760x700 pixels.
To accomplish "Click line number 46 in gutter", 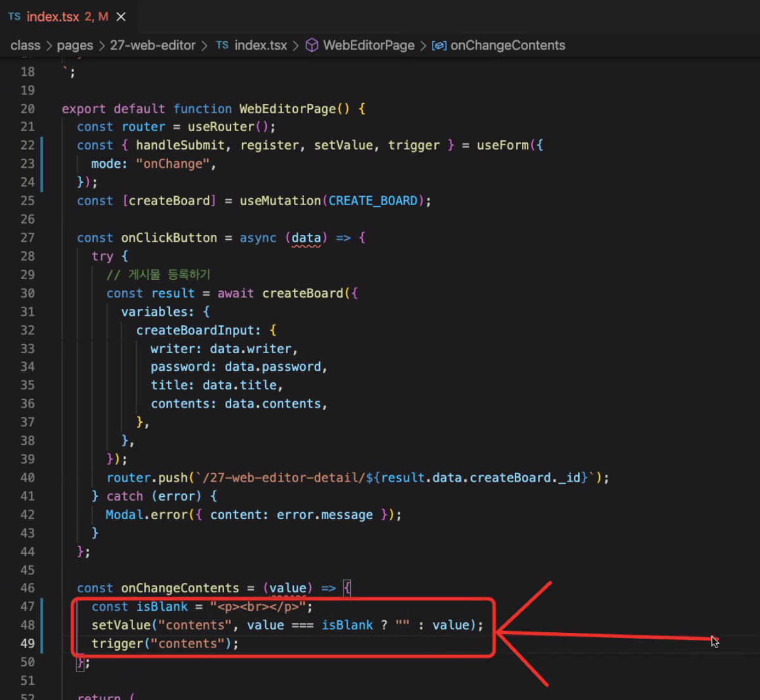I will coord(28,588).
